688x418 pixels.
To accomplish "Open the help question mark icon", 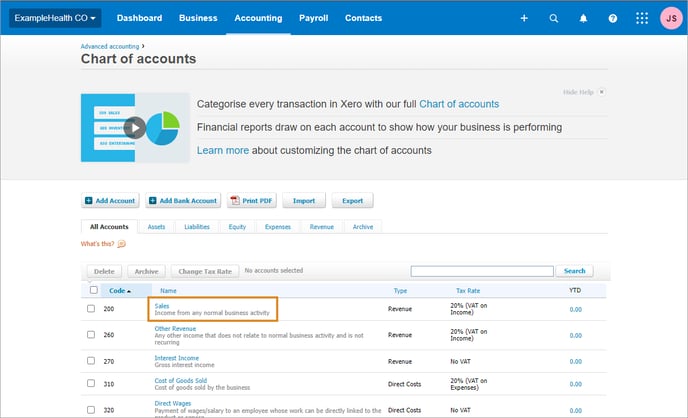I will [x=613, y=18].
